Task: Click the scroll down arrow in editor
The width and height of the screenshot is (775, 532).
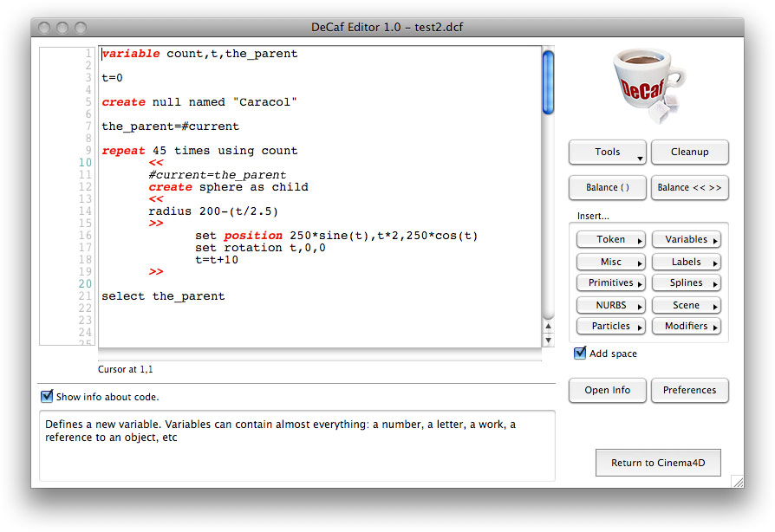Action: pyautogui.click(x=548, y=339)
